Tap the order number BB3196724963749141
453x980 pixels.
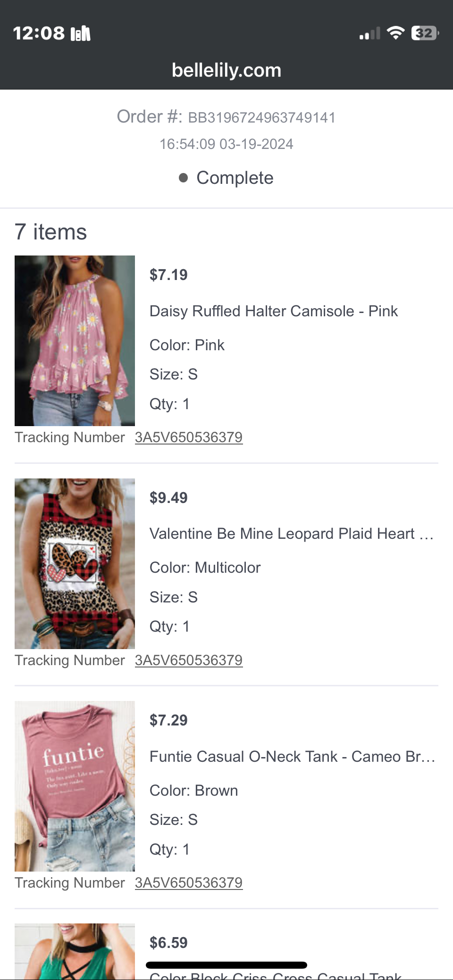click(x=261, y=117)
